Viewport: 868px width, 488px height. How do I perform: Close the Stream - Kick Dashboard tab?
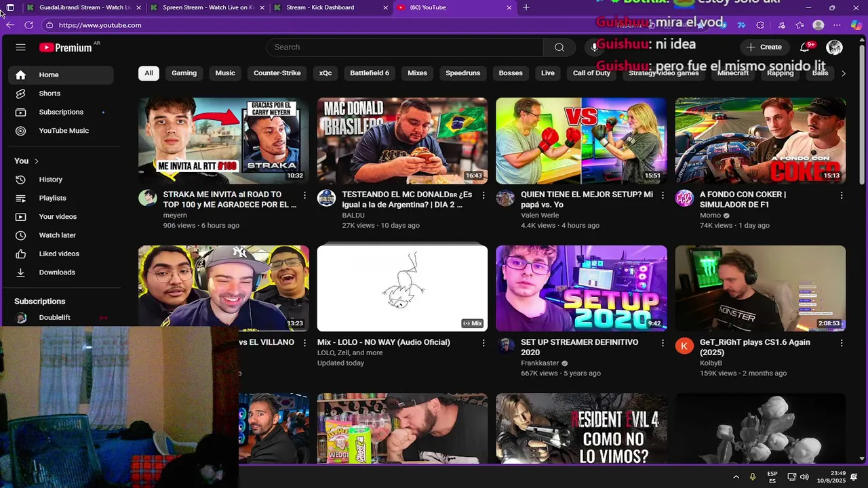point(386,7)
